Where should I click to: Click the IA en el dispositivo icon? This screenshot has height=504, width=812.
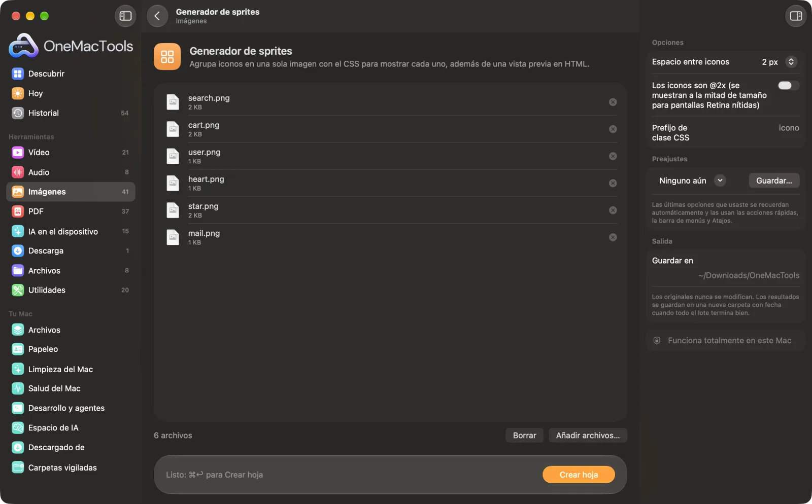tap(18, 231)
